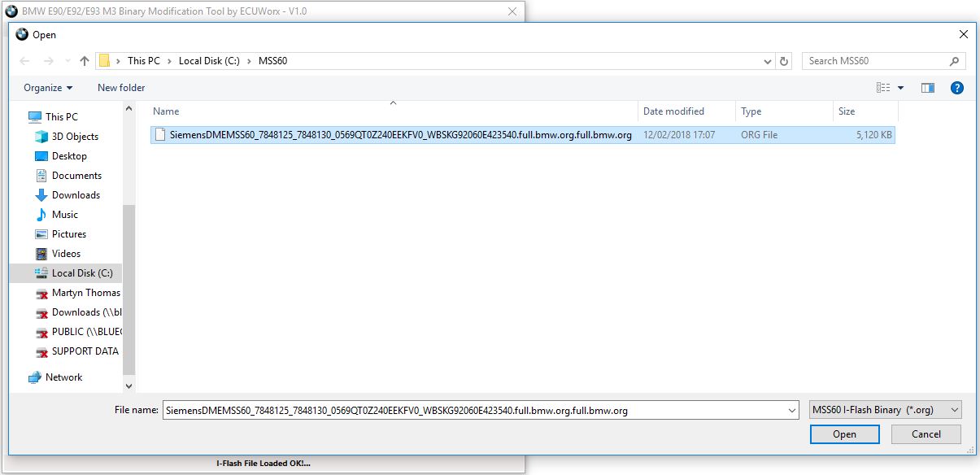Click MSS60 in the address breadcrumb
This screenshot has width=980, height=475.
pyautogui.click(x=272, y=61)
